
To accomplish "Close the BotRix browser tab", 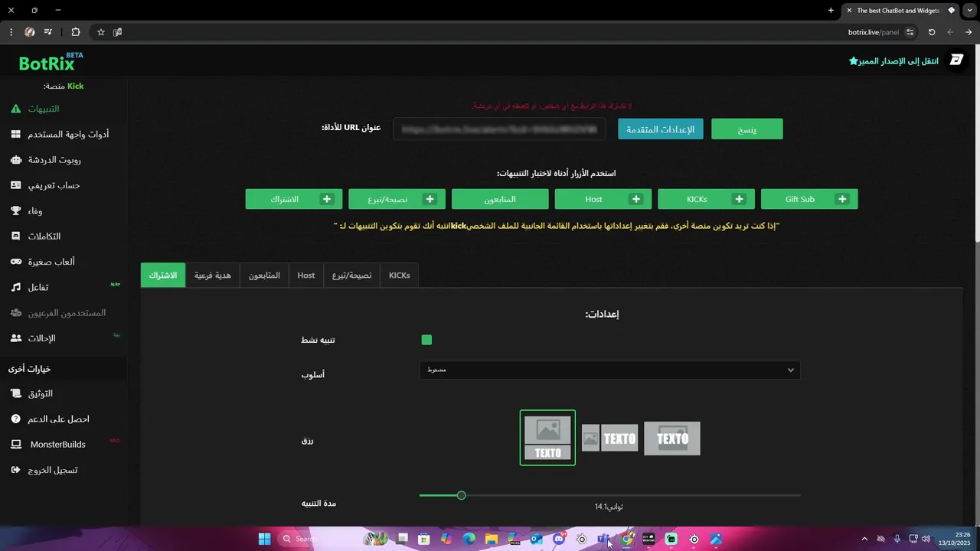I will 849,10.
